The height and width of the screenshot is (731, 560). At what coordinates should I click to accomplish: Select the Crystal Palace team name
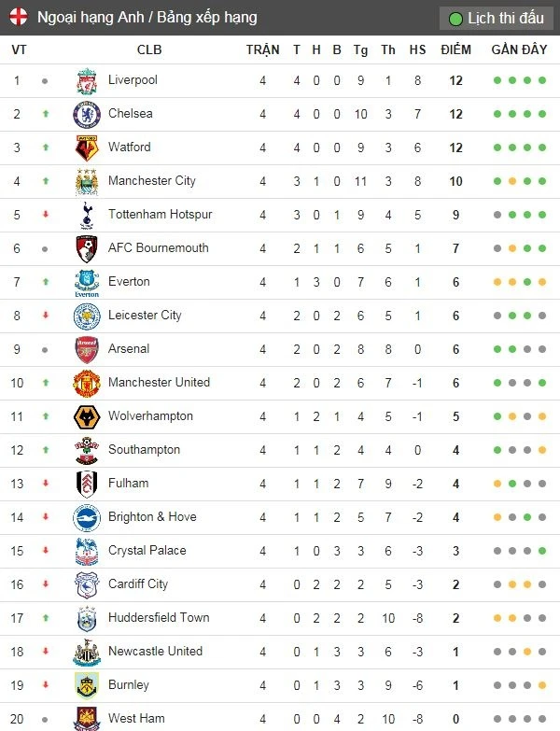click(x=147, y=551)
